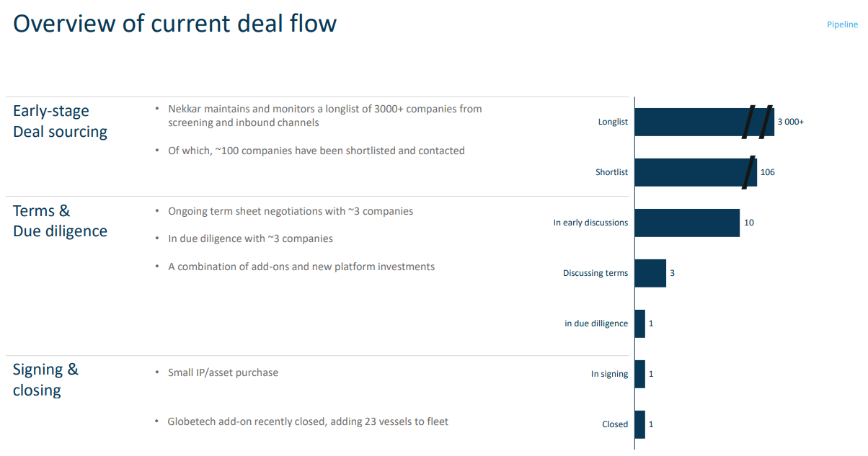The image size is (868, 456).
Task: Select the 'Early-stage Deal sourcing' heading
Action: [60, 121]
